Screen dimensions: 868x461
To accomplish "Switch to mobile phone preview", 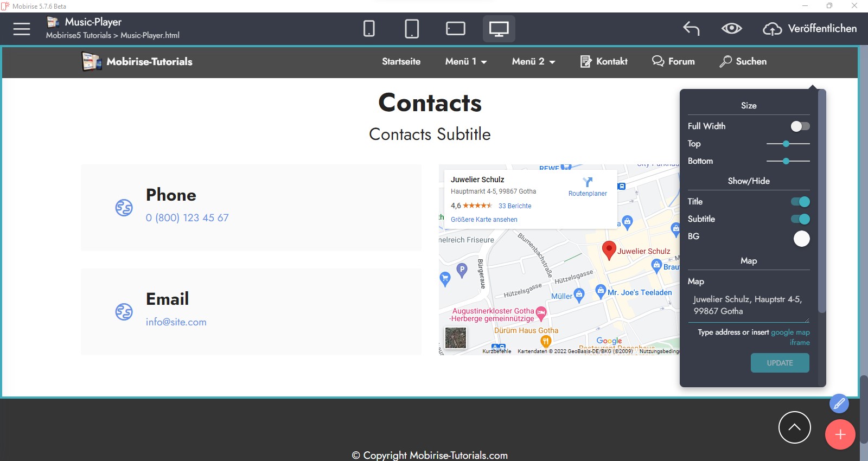I will pos(369,29).
